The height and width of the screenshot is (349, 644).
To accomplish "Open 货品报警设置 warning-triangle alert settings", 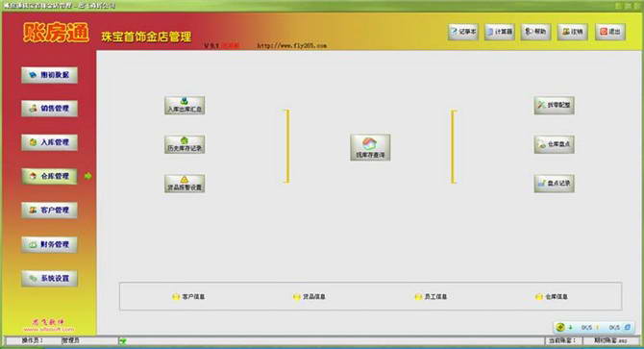I will [x=185, y=184].
